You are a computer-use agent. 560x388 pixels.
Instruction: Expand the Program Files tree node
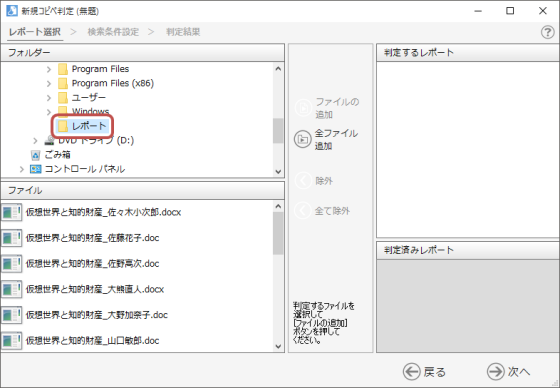pos(49,69)
